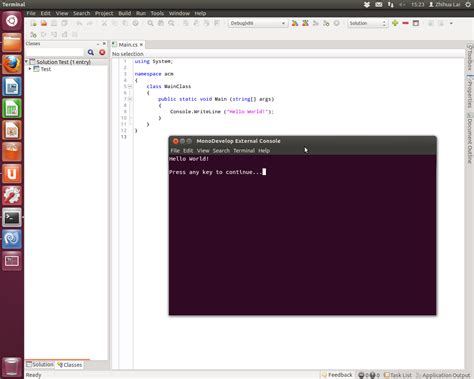Open Terminal icon in the launcher
This screenshot has width=474, height=379.
click(x=12, y=217)
